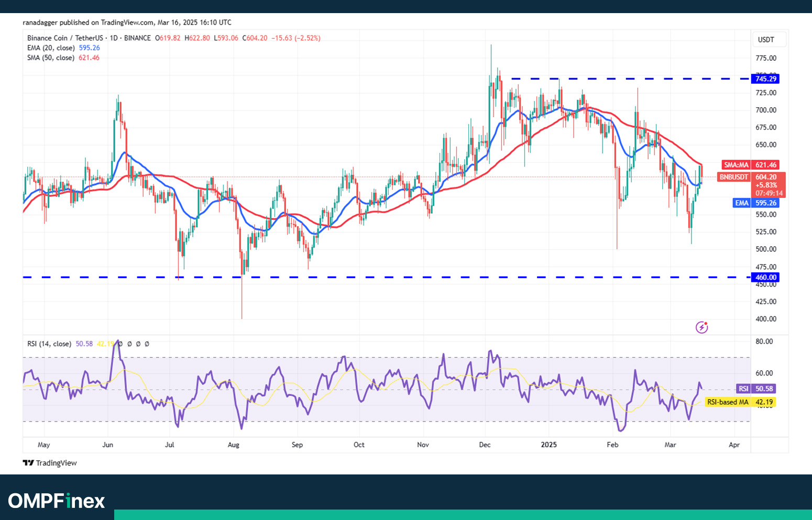Click the 650.00 price axis tick
The image size is (812, 520).
click(766, 145)
